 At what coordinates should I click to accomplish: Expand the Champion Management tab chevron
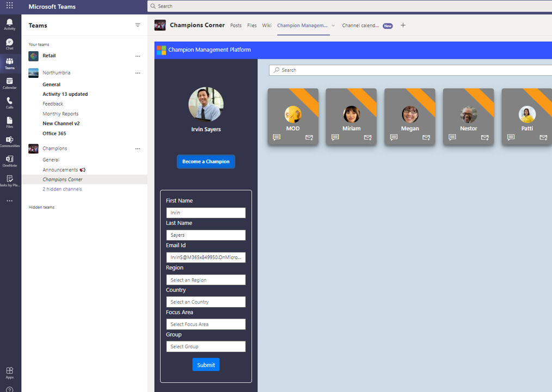334,26
